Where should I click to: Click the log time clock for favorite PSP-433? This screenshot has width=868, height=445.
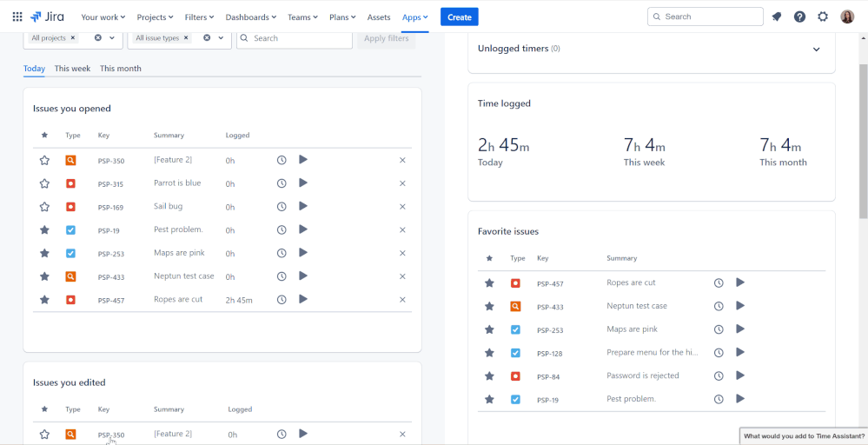719,306
